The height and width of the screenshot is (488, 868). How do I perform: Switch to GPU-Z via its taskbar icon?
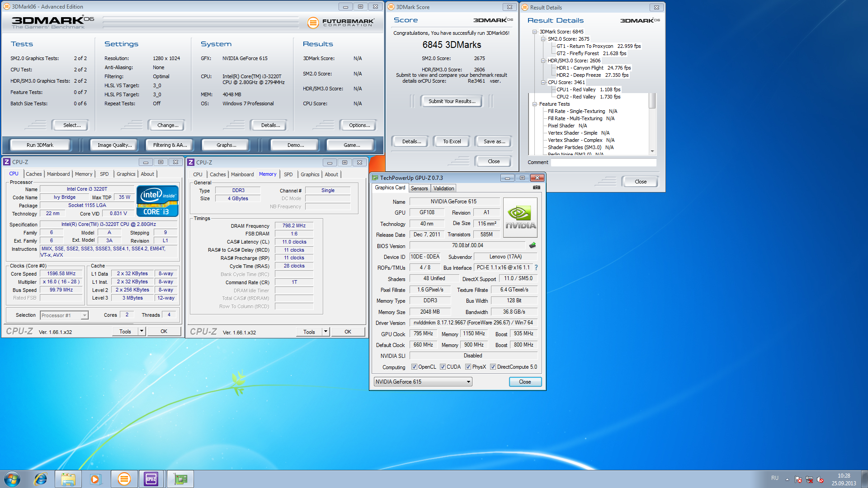(180, 479)
